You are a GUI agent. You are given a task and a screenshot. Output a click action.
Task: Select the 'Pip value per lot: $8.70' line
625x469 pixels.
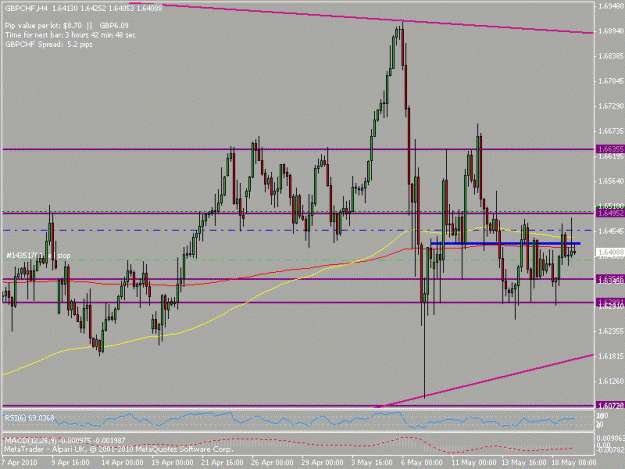pos(43,26)
